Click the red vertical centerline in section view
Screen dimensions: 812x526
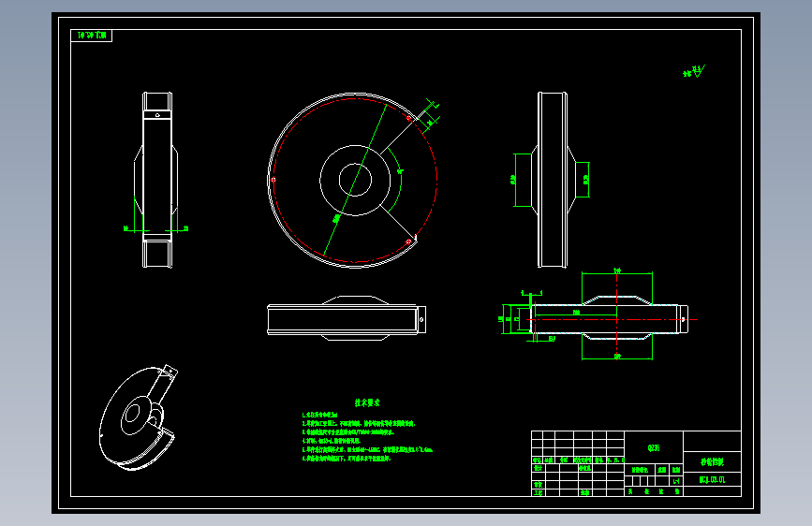coord(617,315)
